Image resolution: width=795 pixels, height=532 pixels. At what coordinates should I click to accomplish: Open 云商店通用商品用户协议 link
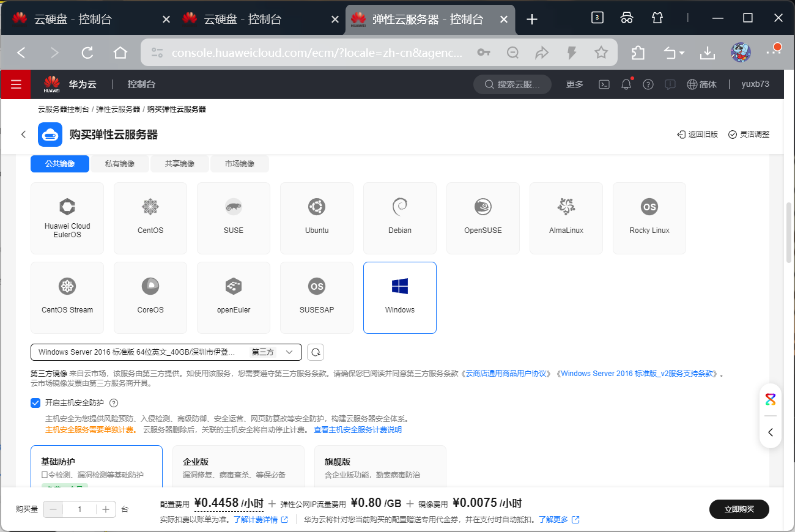(x=507, y=374)
